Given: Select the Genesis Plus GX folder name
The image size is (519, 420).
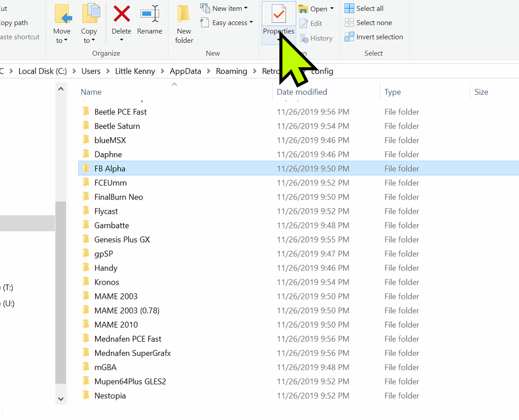Looking at the screenshot, I should (x=122, y=239).
